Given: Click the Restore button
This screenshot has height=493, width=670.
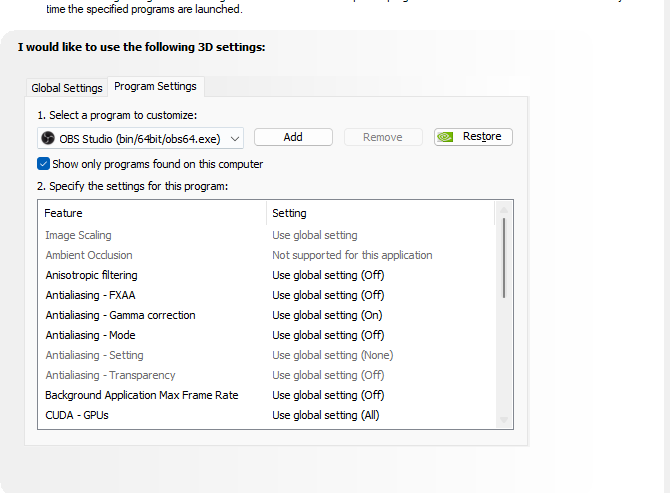Looking at the screenshot, I should click(x=473, y=137).
